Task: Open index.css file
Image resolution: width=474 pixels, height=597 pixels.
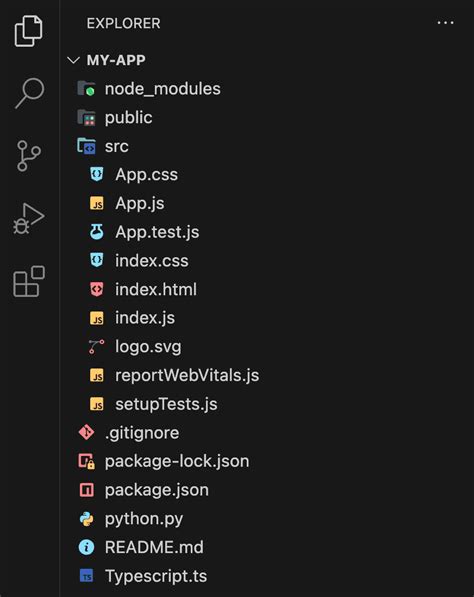Action: tap(152, 261)
